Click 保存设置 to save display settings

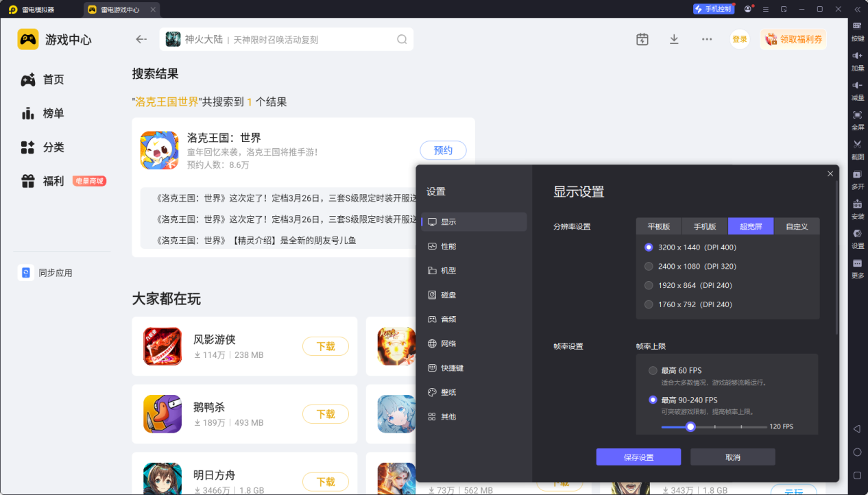(638, 457)
